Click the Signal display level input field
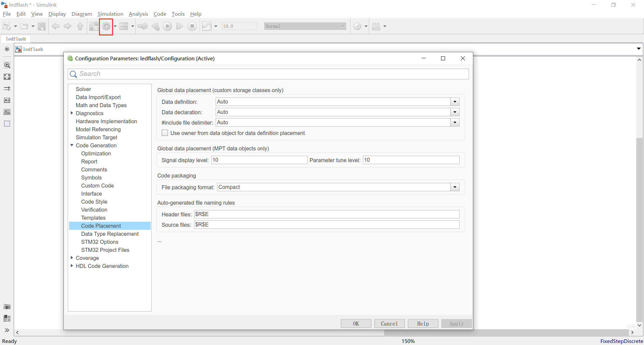 coord(259,160)
